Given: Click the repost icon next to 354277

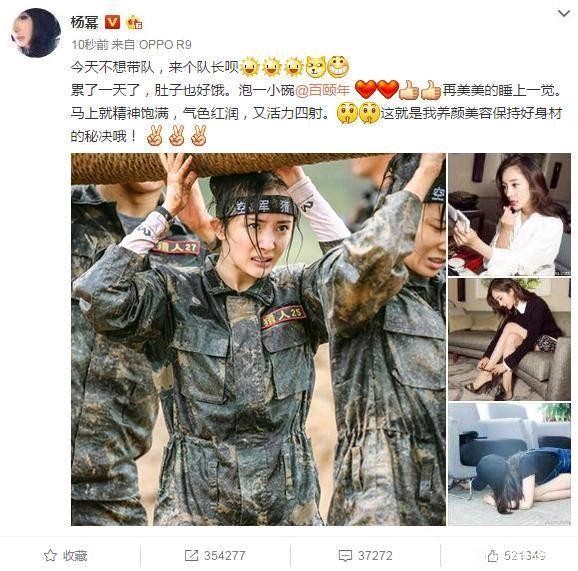Looking at the screenshot, I should pos(191,556).
